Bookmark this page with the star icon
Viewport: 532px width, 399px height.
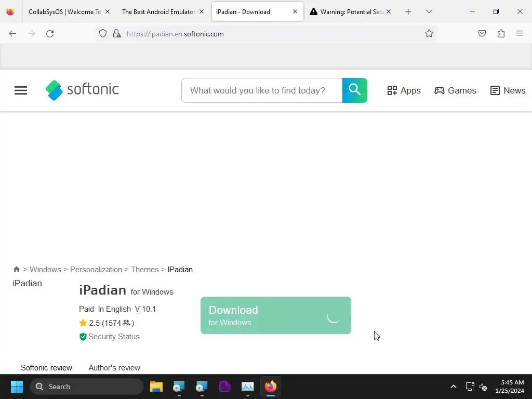[429, 33]
